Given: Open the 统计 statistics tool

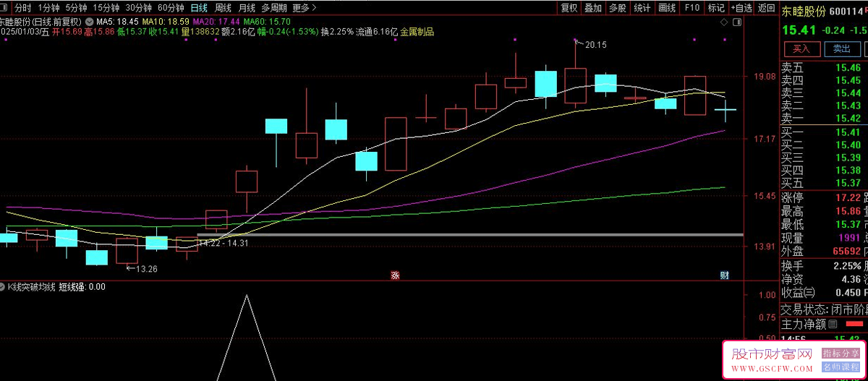Looking at the screenshot, I should click(x=642, y=8).
